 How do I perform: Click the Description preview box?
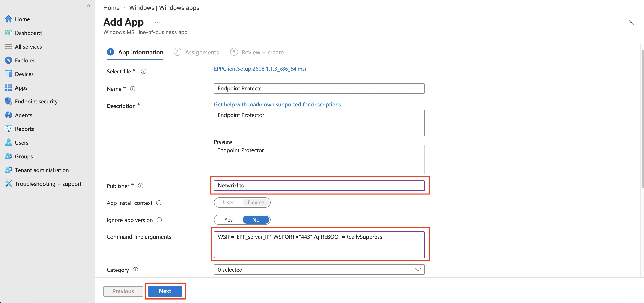click(319, 159)
